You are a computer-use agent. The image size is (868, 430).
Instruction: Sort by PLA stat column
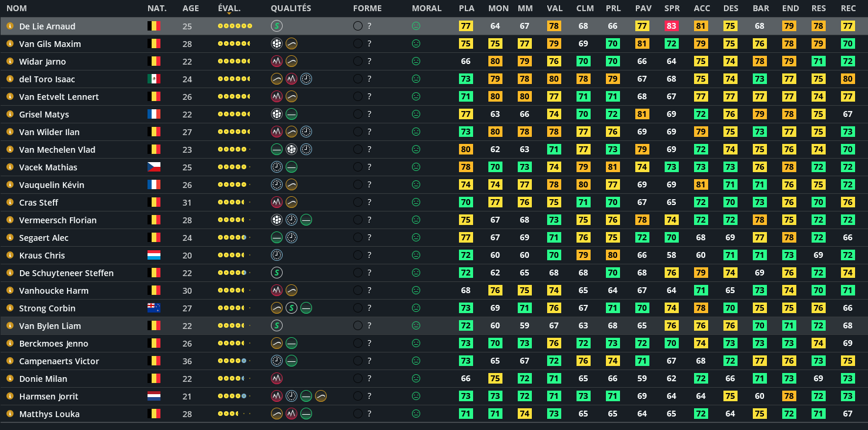click(467, 8)
